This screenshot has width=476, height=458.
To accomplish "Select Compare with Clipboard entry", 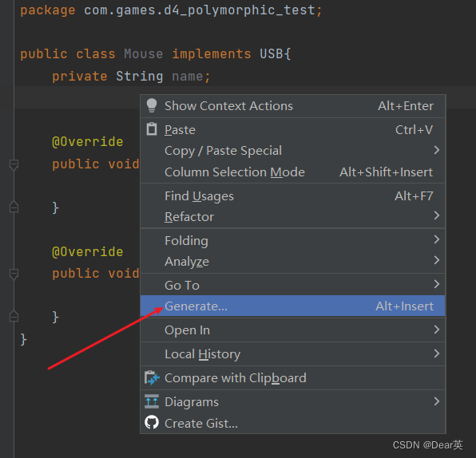I will click(292, 378).
